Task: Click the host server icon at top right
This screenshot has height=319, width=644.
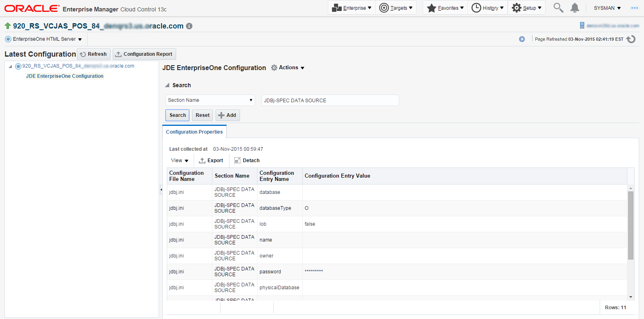Action: [x=582, y=26]
